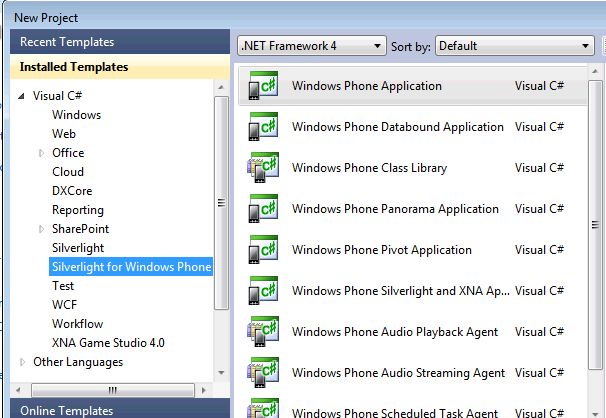
Task: Click tree panel horizontal scroll right arrow
Action: coord(204,390)
